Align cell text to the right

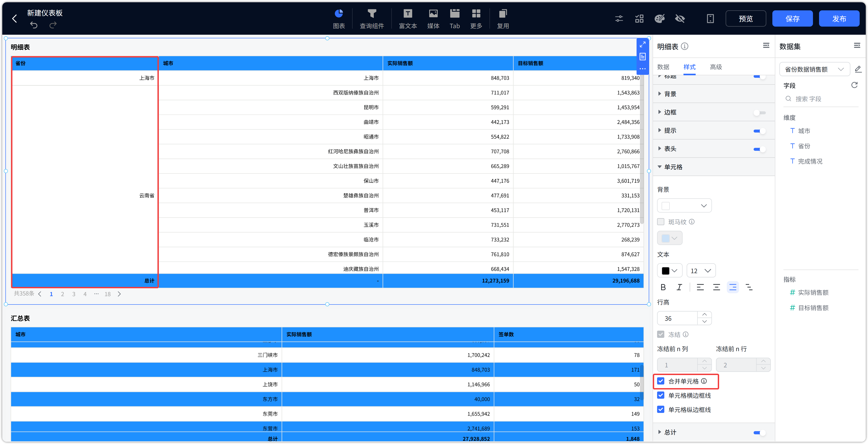point(732,287)
